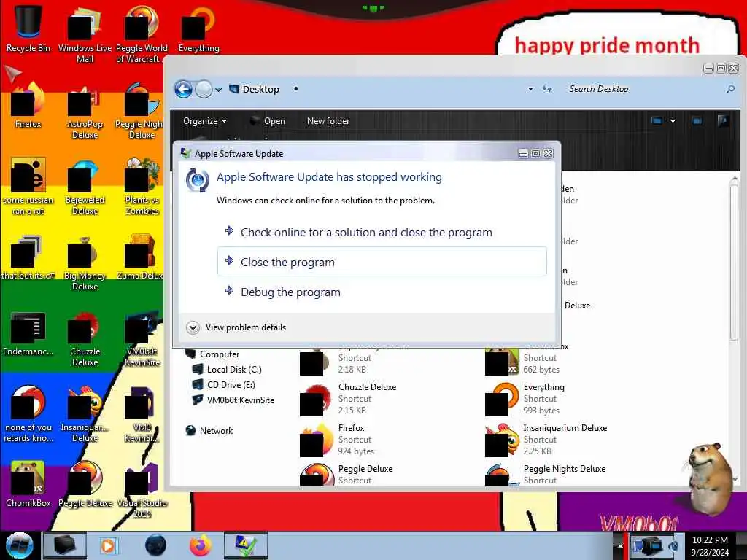Open Chuzzle Deluxe desktop icon

[x=85, y=339]
